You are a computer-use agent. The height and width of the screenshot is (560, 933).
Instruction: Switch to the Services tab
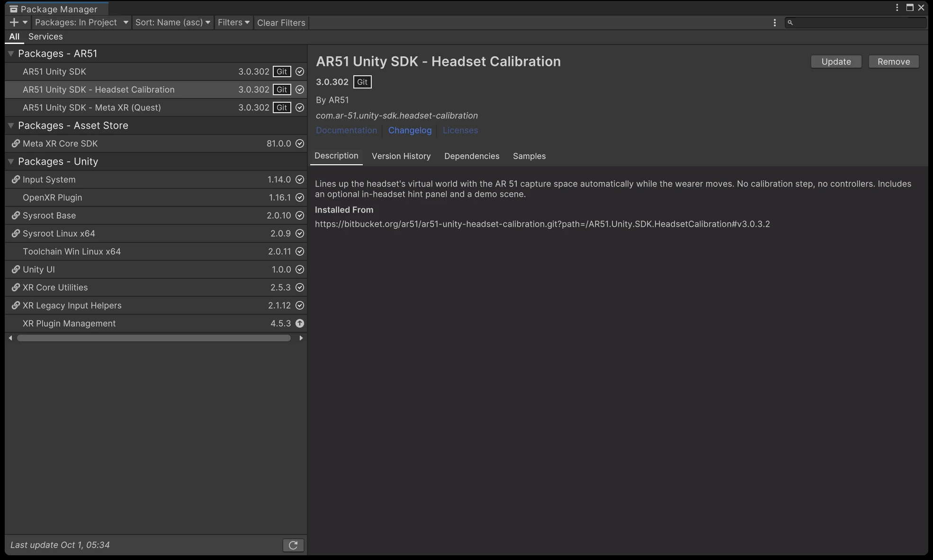coord(45,36)
